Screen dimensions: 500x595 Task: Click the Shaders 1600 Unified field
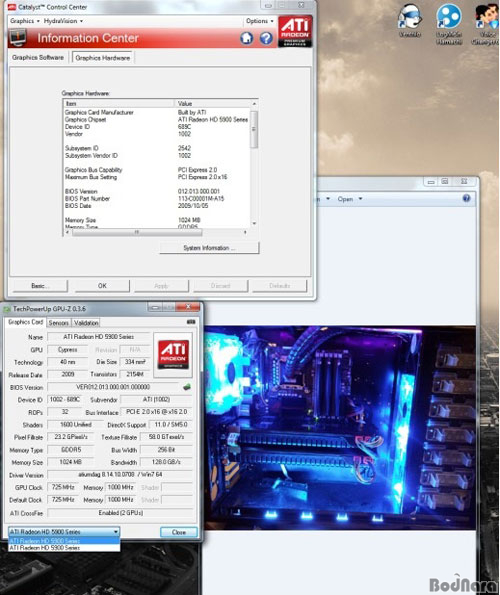[75, 425]
